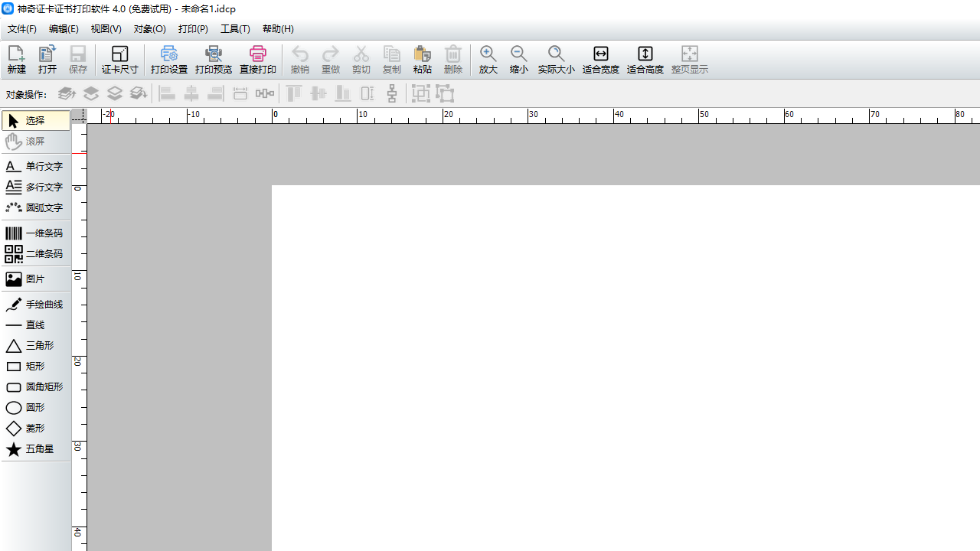Viewport: 980px width, 551px height.
Task: Select the 手绘曲线 freehand curve tool
Action: (35, 305)
